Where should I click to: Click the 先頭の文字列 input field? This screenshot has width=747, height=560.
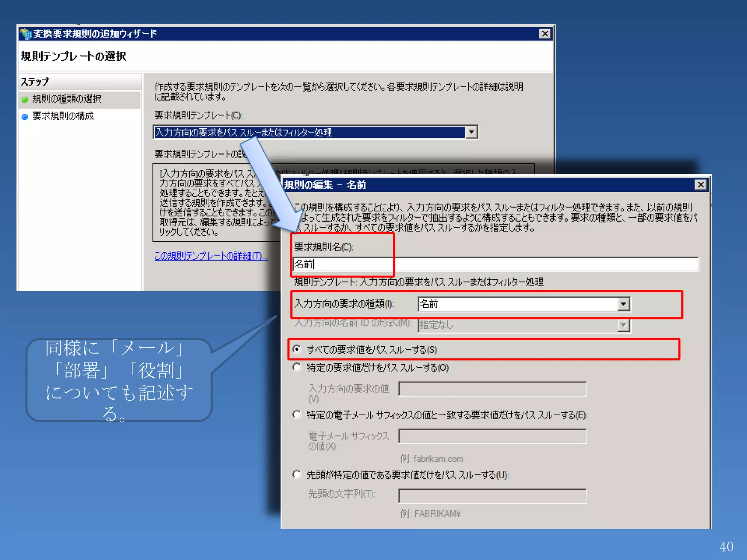[x=492, y=496]
